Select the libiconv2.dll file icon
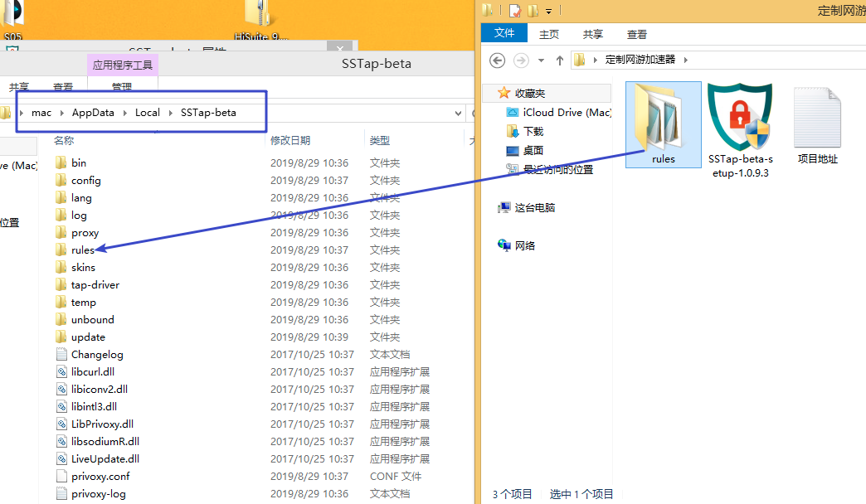 pos(61,389)
